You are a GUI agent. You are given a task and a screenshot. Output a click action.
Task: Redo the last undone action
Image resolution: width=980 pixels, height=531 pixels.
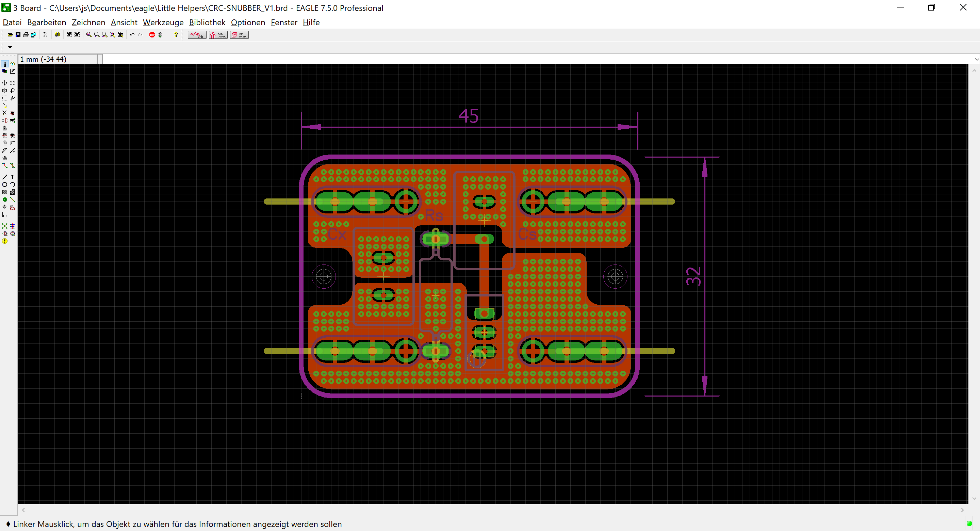click(140, 35)
